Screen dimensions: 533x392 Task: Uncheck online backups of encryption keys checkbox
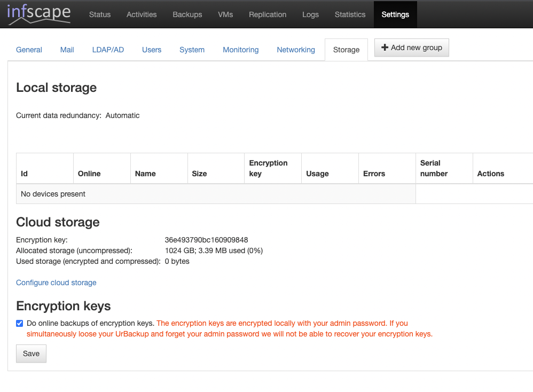(x=20, y=323)
